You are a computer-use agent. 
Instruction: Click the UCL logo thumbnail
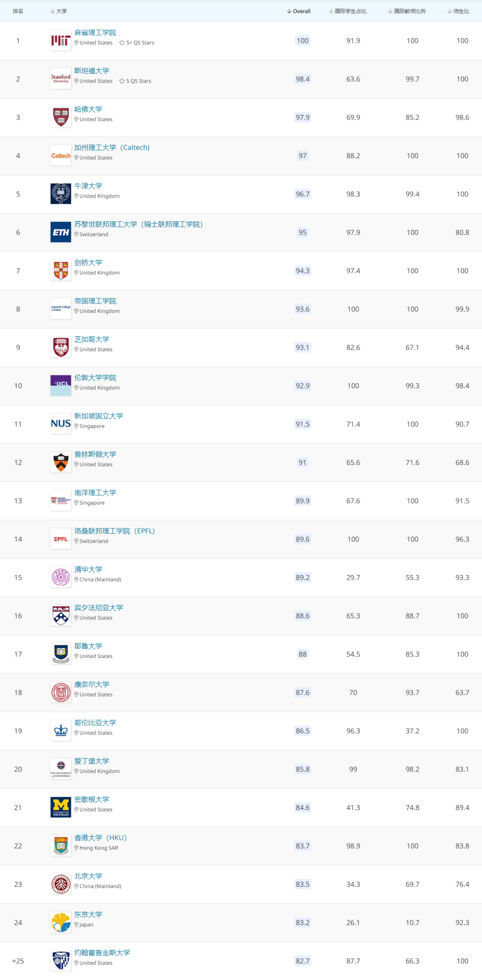point(61,386)
